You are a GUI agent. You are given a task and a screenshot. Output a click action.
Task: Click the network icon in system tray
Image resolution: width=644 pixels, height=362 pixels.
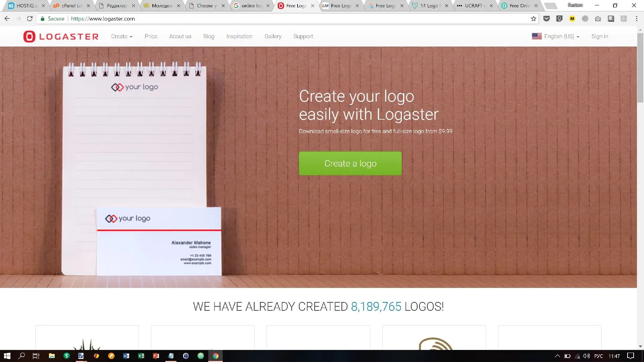point(577,356)
